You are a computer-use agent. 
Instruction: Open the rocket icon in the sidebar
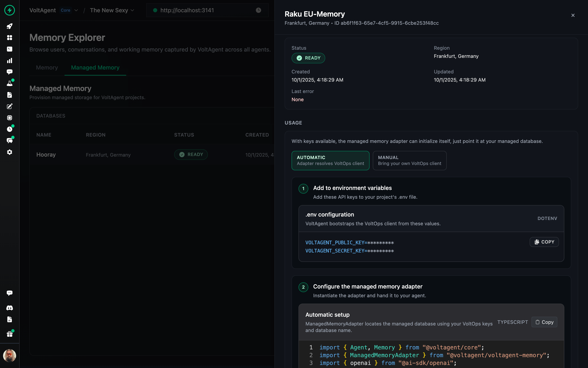coord(9,26)
